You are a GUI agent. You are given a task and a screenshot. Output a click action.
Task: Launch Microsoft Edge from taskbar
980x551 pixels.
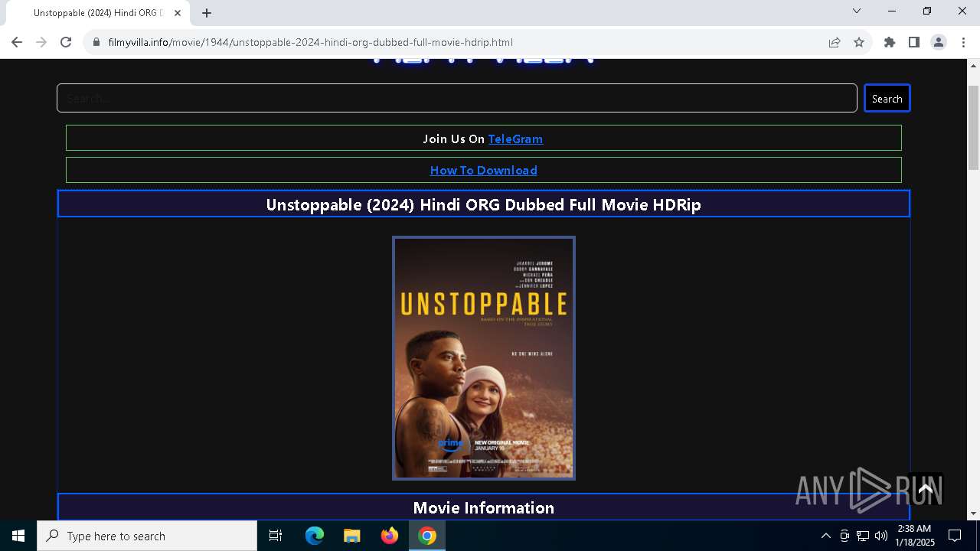click(315, 536)
